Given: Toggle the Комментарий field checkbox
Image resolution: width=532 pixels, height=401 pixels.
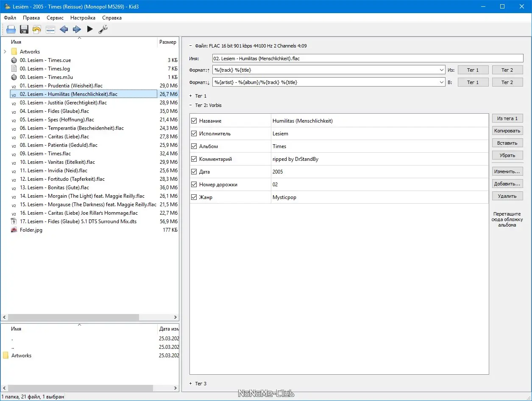Looking at the screenshot, I should click(194, 159).
